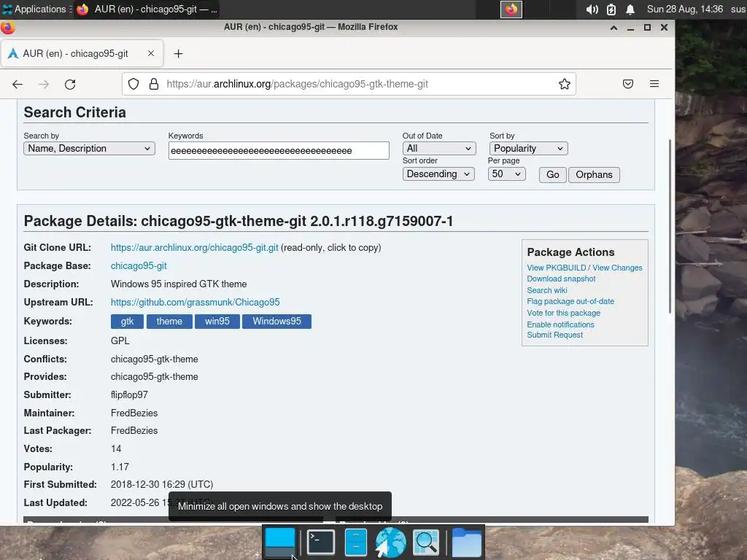Click the maintainer name FredBezies
Image resolution: width=747 pixels, height=560 pixels.
click(134, 413)
